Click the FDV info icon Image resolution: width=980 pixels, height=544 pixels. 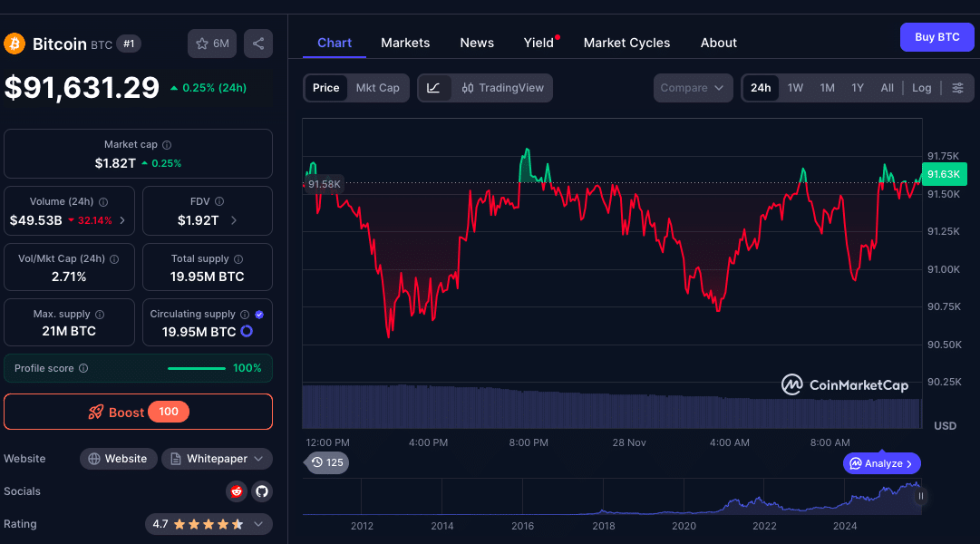pos(219,201)
